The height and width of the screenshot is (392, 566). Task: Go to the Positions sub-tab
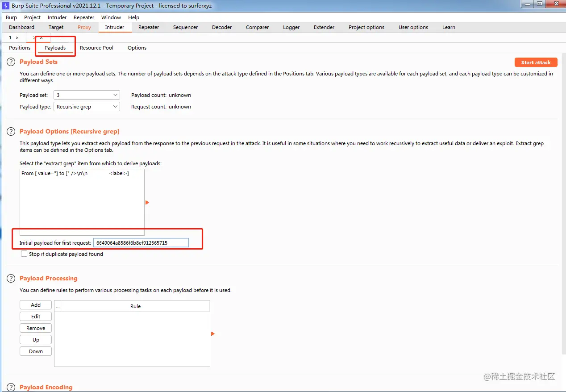coord(20,48)
